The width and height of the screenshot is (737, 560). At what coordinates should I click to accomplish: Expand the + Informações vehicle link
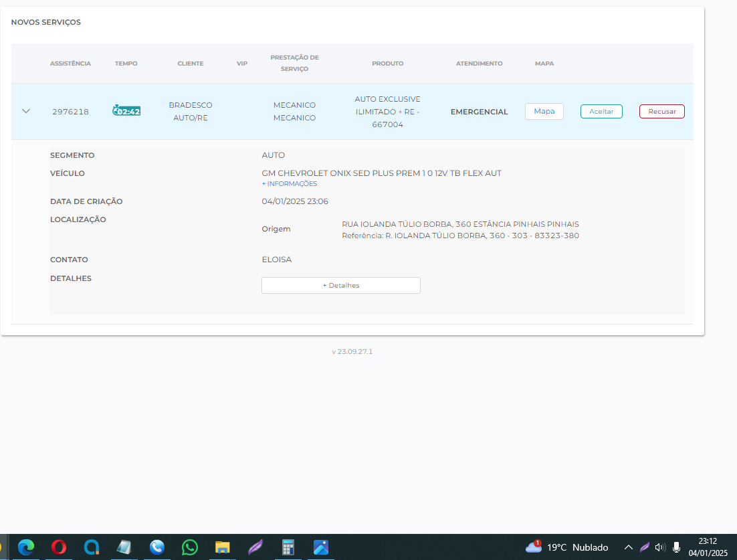tap(289, 184)
